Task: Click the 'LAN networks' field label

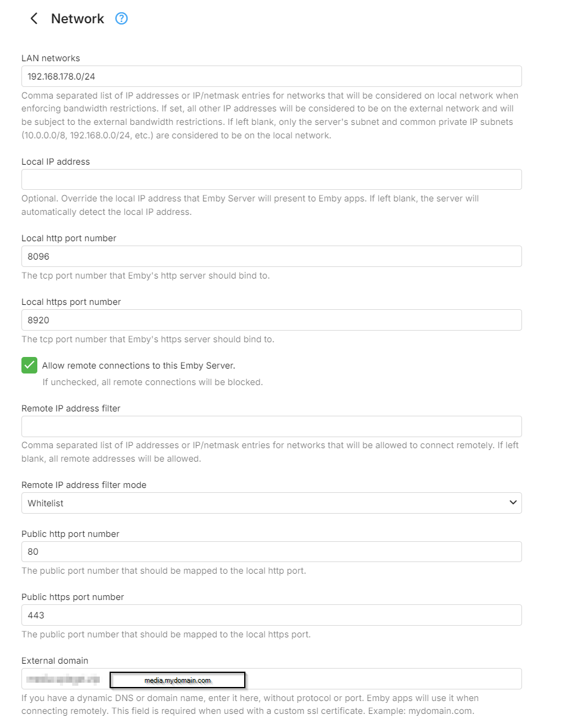Action: [x=51, y=58]
